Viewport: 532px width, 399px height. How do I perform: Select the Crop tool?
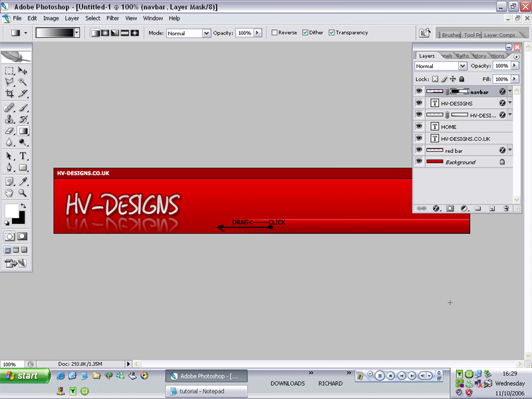point(9,94)
